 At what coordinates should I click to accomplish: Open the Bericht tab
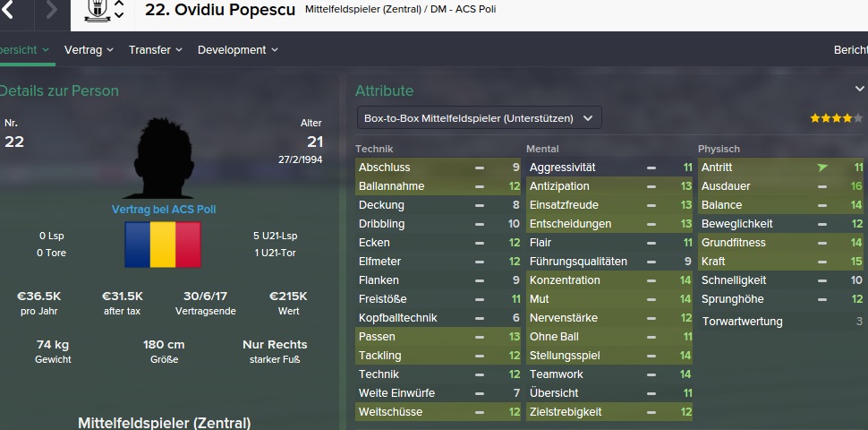pos(850,50)
